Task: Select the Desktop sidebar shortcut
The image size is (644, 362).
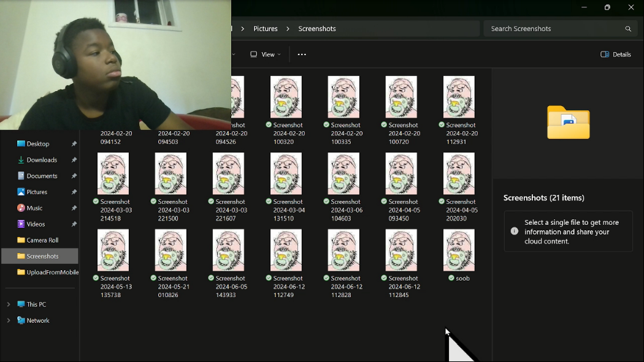Action: 37,144
